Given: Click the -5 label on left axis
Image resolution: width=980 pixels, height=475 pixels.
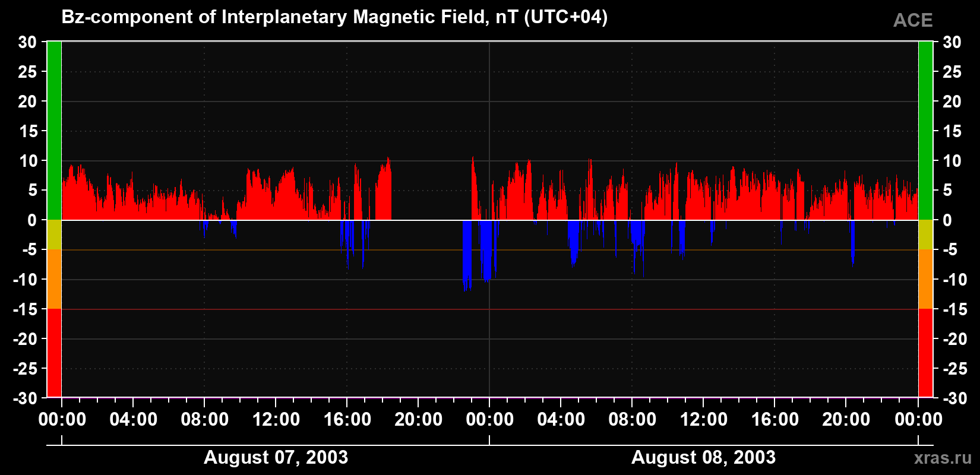Looking at the screenshot, I should [x=29, y=250].
